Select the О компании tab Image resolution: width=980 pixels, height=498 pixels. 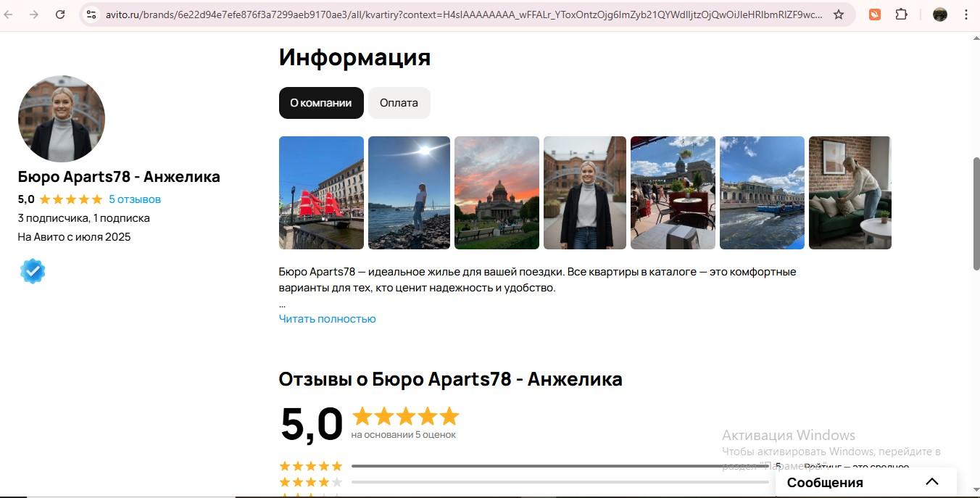click(321, 103)
